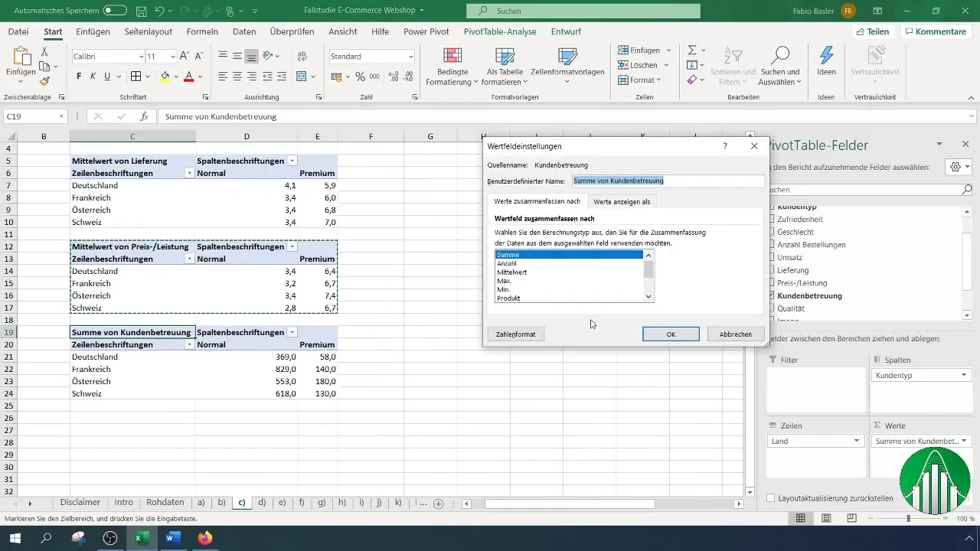Click the center align icon
Screen dimensions: 980x551
(237, 77)
